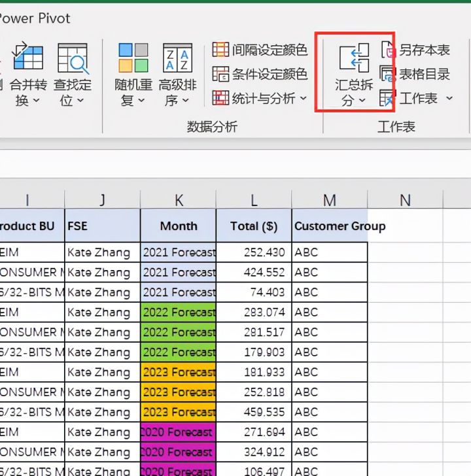
Task: Expand the 统计与分析 dropdown arrow
Action: click(x=303, y=98)
